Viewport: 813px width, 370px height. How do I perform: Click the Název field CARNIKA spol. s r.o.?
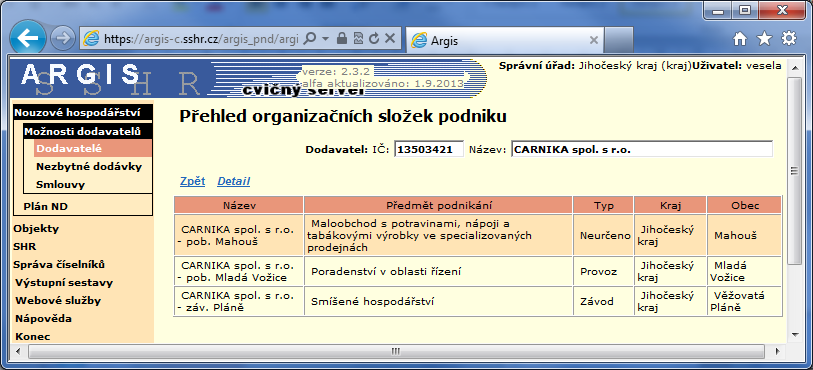tap(642, 149)
